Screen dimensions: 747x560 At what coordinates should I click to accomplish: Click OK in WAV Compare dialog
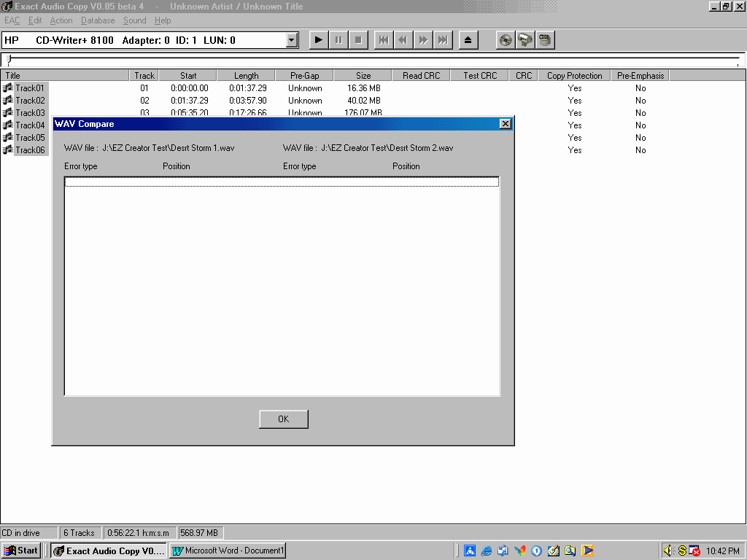[284, 419]
